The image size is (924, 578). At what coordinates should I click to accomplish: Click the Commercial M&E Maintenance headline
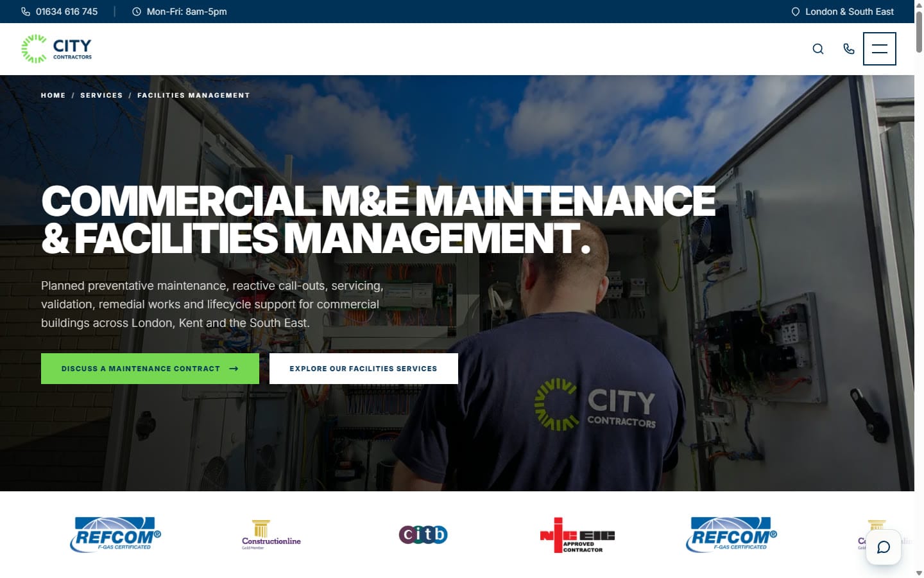(379, 220)
